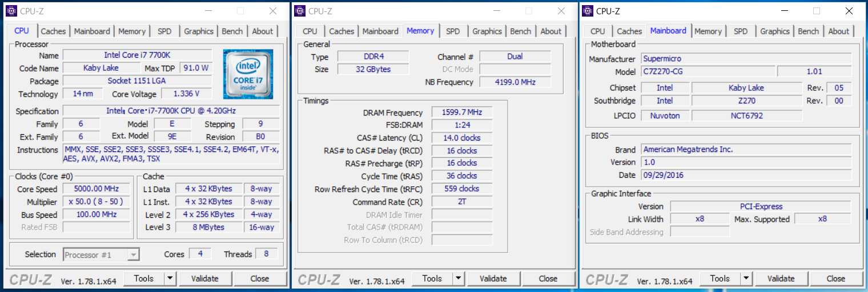Switch to Memory tab in left CPU-Z window
This screenshot has width=868, height=292.
[132, 31]
